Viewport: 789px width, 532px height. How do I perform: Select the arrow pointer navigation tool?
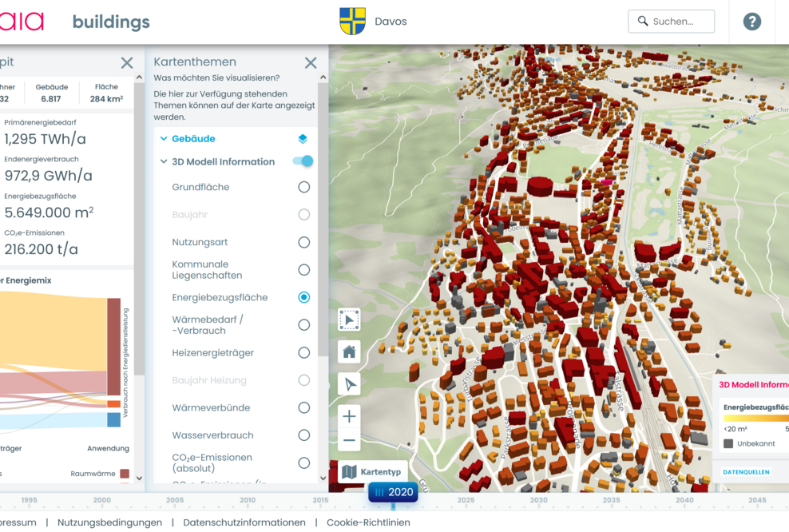point(349,384)
